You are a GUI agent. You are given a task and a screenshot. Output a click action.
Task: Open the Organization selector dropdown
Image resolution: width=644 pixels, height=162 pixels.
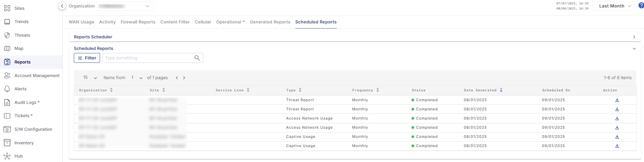tap(125, 6)
